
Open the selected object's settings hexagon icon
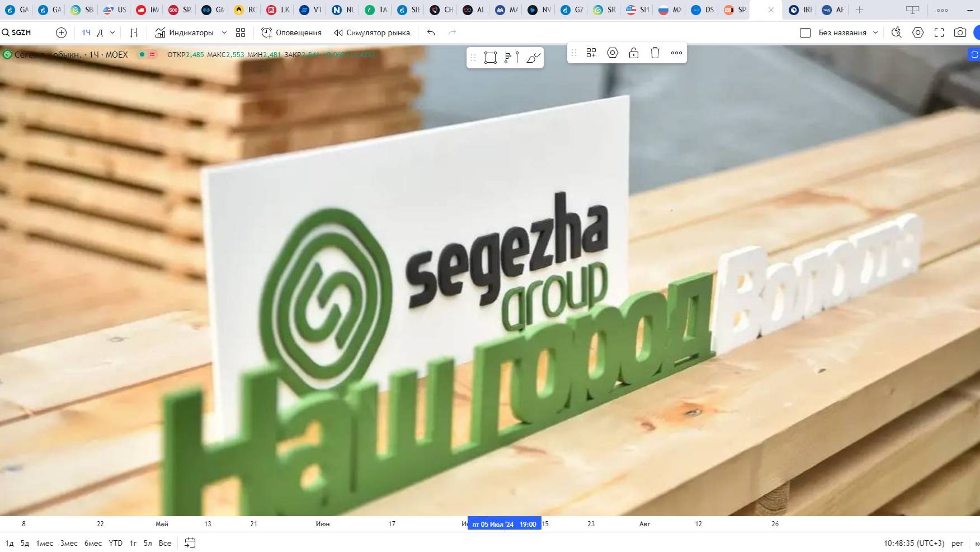[613, 53]
